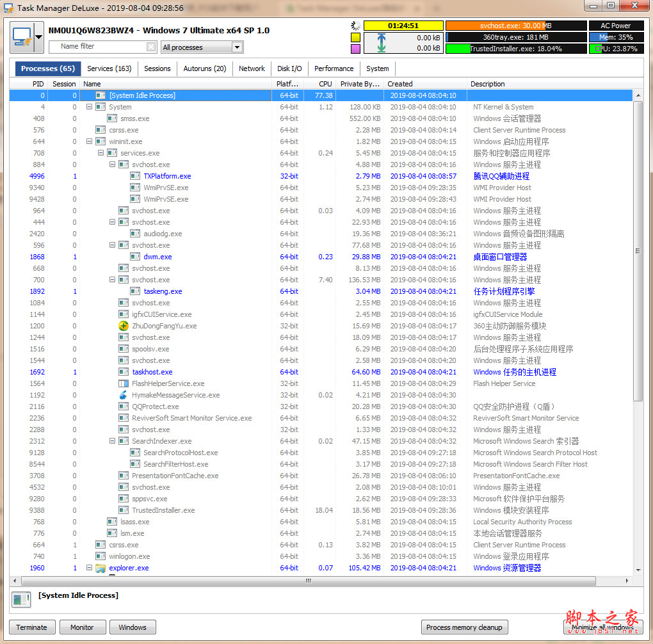Image resolution: width=653 pixels, height=644 pixels.
Task: Click the audiodg.exe process icon
Action: click(x=135, y=234)
